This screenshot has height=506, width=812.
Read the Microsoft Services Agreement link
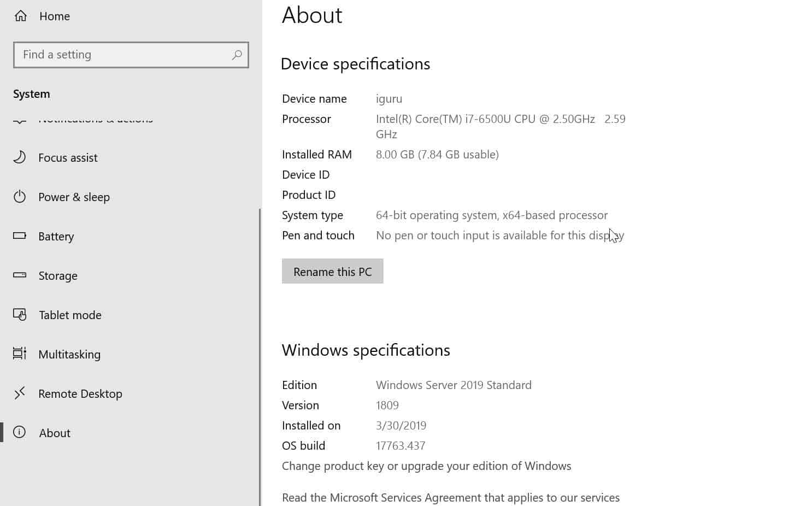click(451, 498)
